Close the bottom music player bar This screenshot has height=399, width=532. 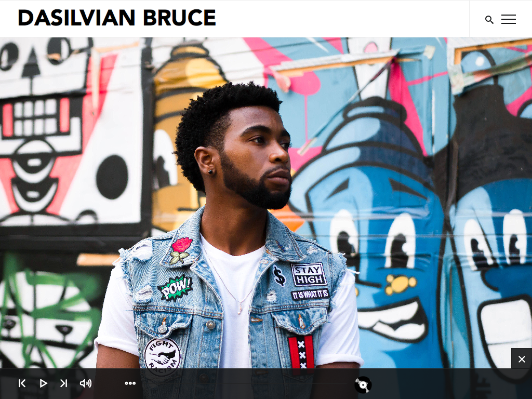[x=522, y=358]
